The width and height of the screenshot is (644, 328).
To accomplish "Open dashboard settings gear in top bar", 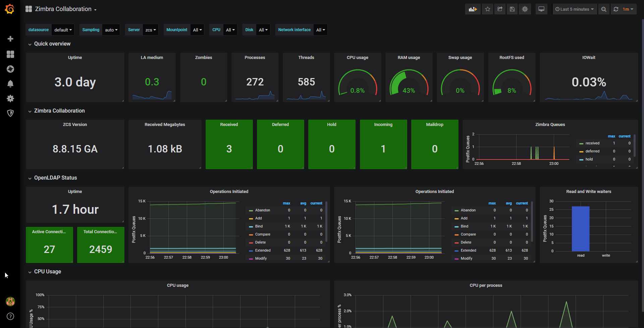I will (x=525, y=9).
